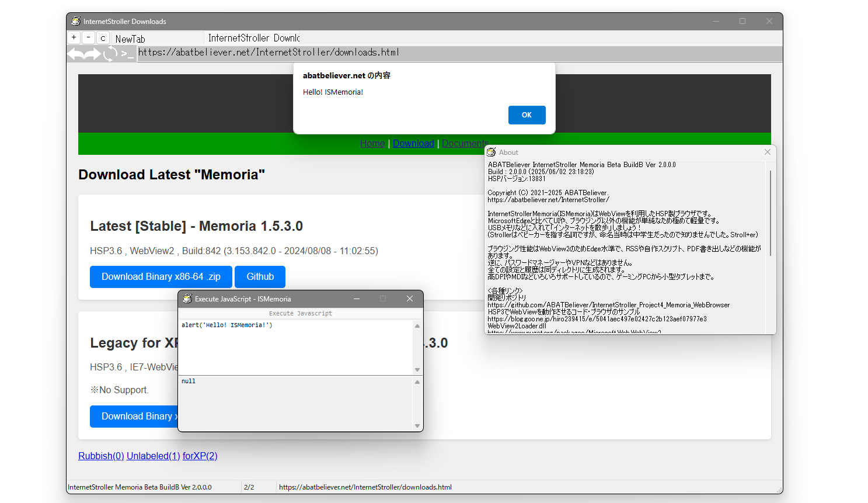Open the script console prompt icon
Screen dimensions: 868x503
coord(127,54)
